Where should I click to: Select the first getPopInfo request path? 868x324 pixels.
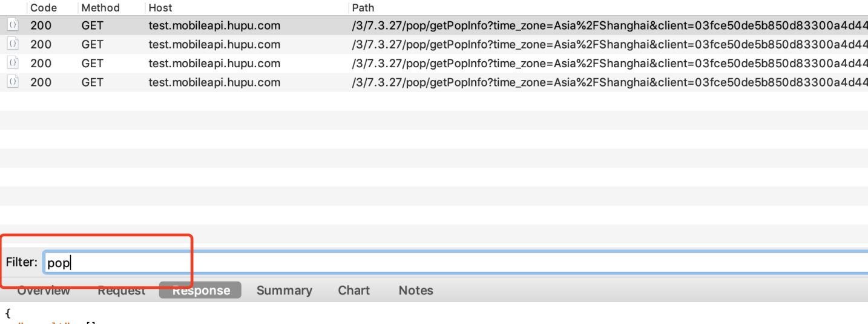coord(605,25)
